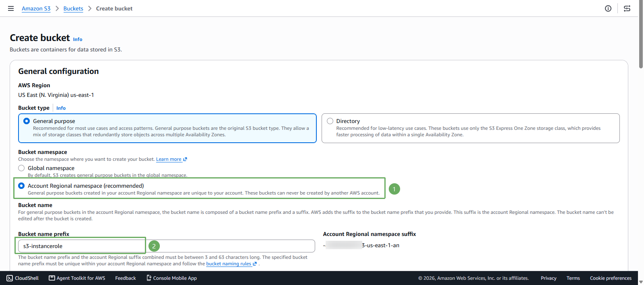
Task: Click the 'AWS Region' label
Action: [34, 85]
